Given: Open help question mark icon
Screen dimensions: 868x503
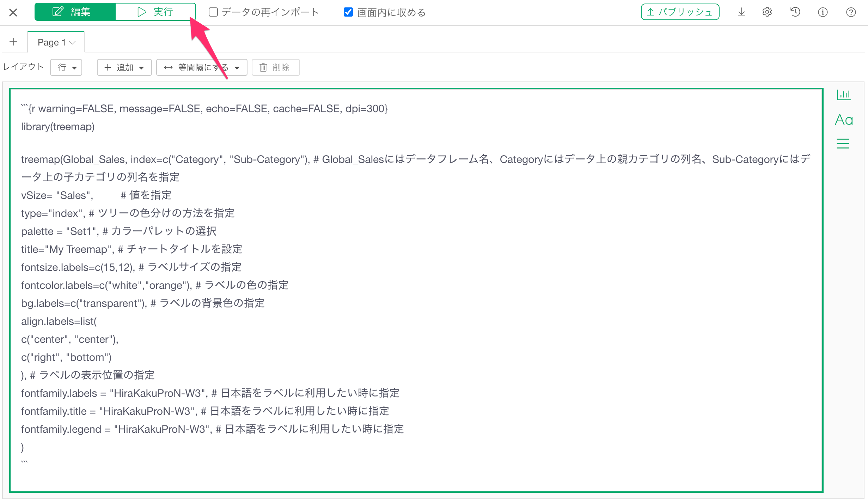Looking at the screenshot, I should click(851, 12).
